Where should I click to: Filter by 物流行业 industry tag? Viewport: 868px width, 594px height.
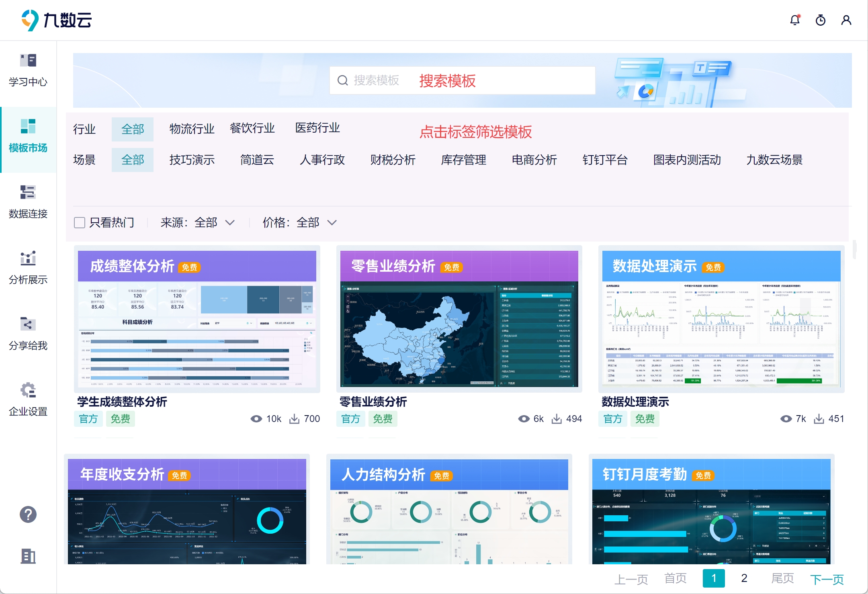click(192, 129)
